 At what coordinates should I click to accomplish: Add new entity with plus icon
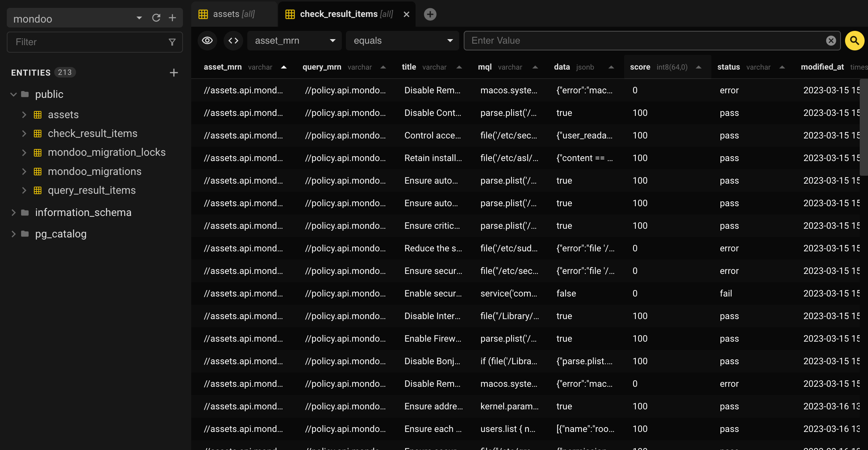pyautogui.click(x=174, y=73)
